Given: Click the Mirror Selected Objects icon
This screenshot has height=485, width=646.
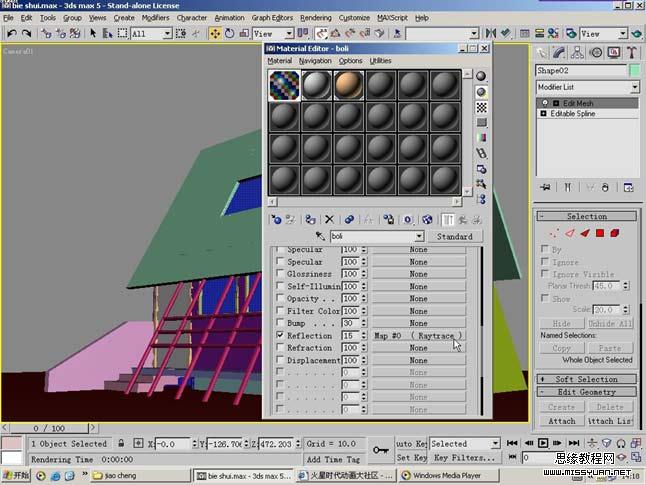Looking at the screenshot, I should (x=491, y=33).
